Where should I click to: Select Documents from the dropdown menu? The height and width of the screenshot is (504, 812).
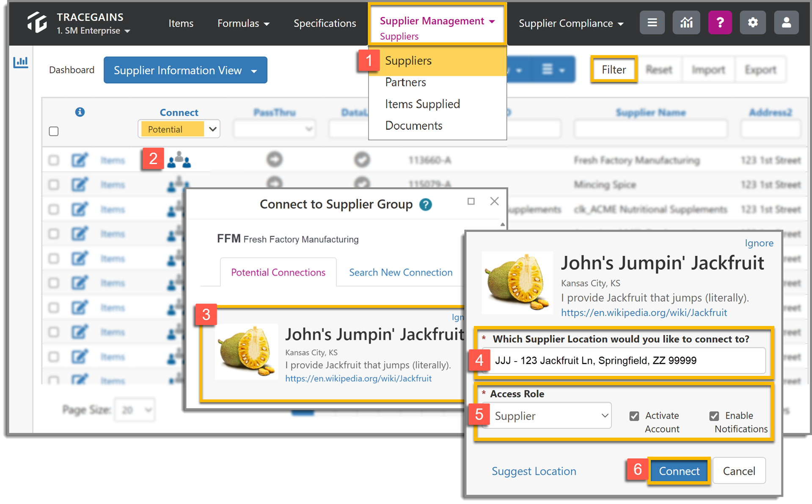pyautogui.click(x=413, y=126)
